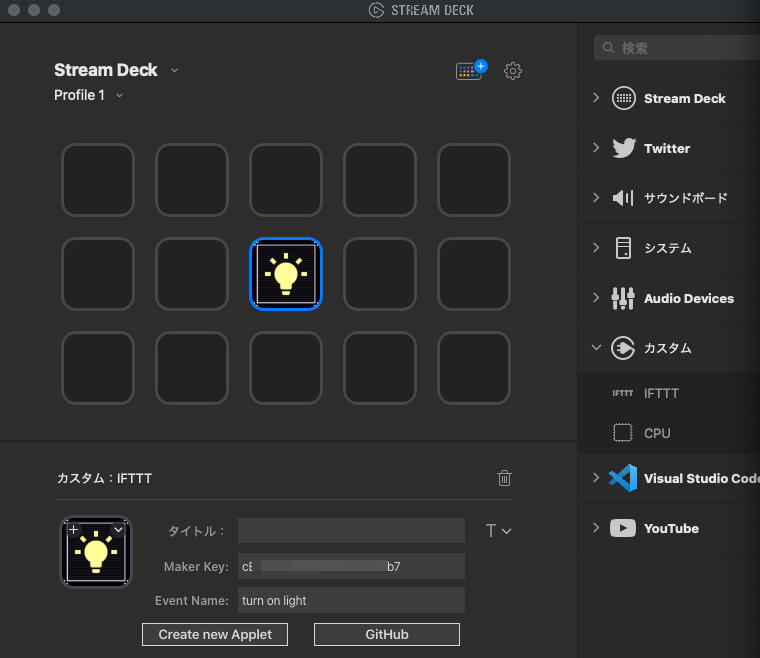Click the カスタム plug icon
The image size is (760, 658).
tap(623, 348)
